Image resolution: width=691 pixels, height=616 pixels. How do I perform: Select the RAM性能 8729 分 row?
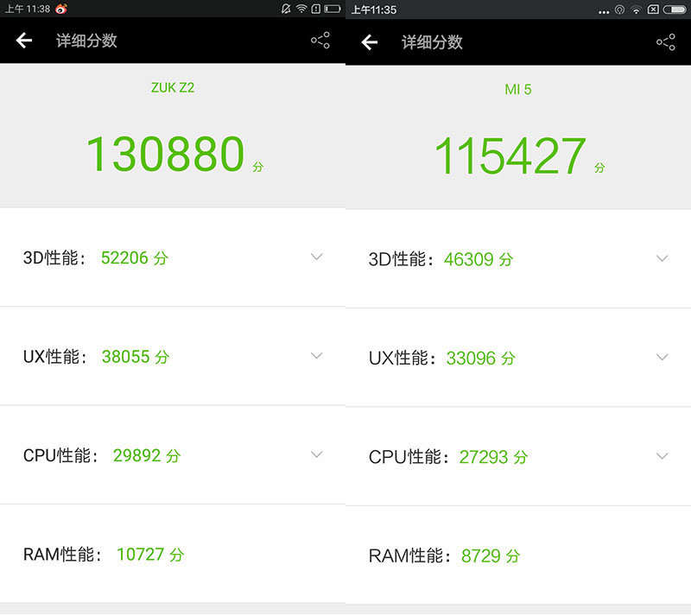pyautogui.click(x=518, y=556)
